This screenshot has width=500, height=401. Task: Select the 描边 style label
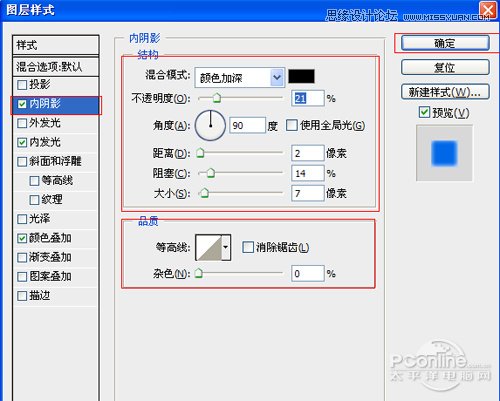40,296
